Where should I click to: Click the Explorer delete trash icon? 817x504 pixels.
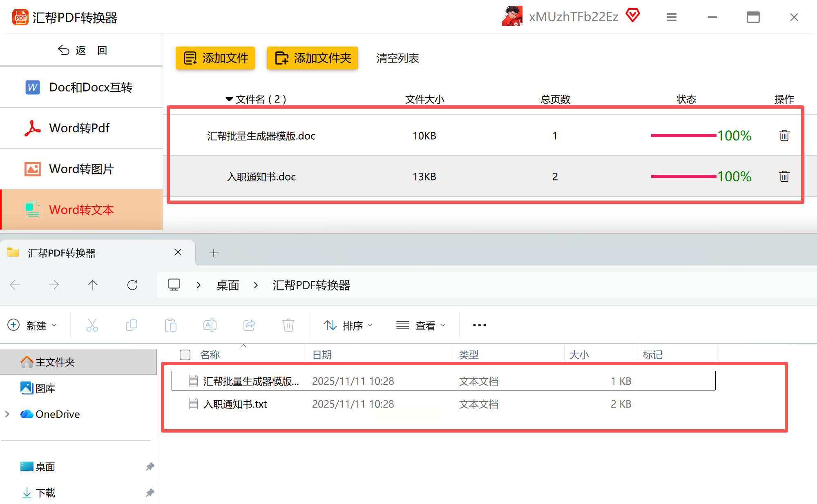(288, 326)
